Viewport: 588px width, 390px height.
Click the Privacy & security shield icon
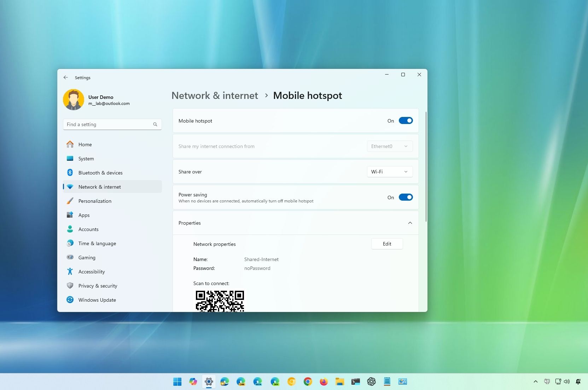(70, 285)
